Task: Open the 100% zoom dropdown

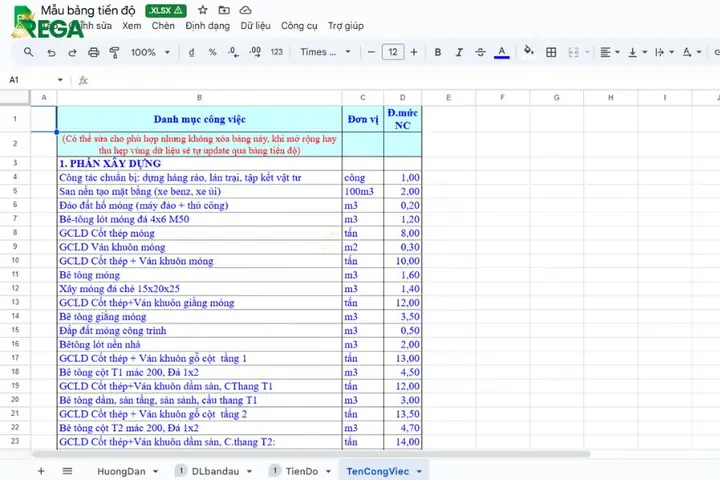Action: click(150, 52)
